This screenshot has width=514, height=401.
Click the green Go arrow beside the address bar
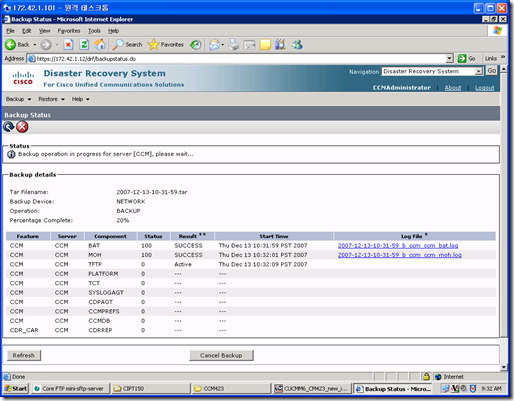[462, 58]
